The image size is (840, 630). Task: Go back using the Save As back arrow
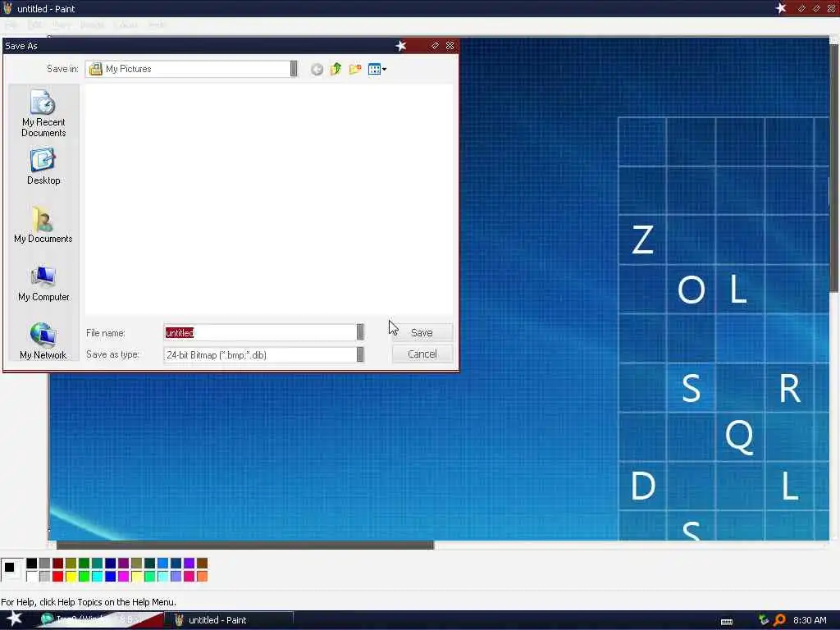click(x=317, y=69)
